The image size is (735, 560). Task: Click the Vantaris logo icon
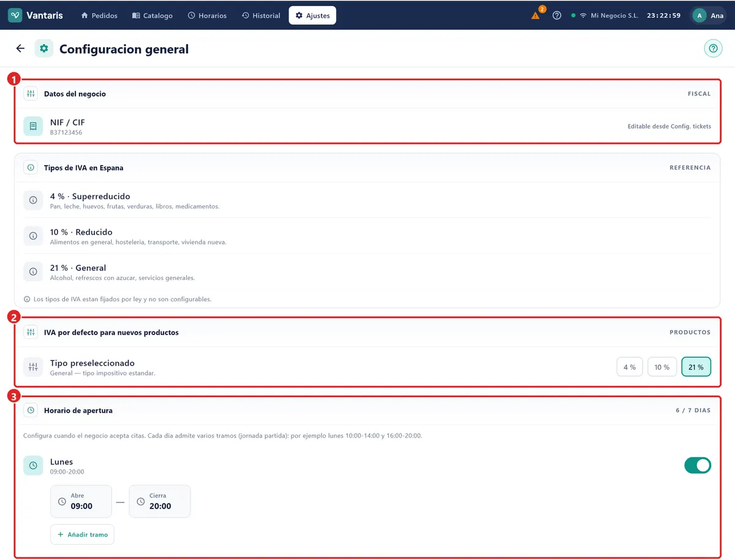pos(15,15)
